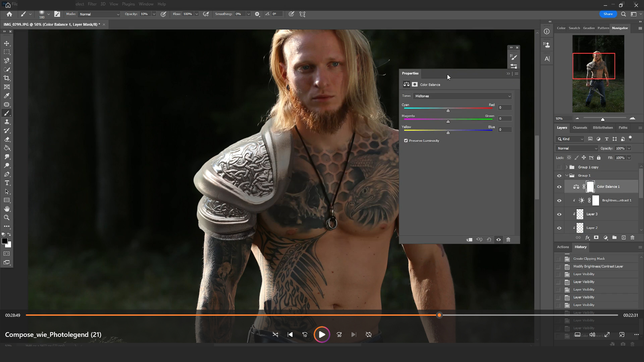Select the Eraser tool
The image size is (644, 362).
[7, 139]
